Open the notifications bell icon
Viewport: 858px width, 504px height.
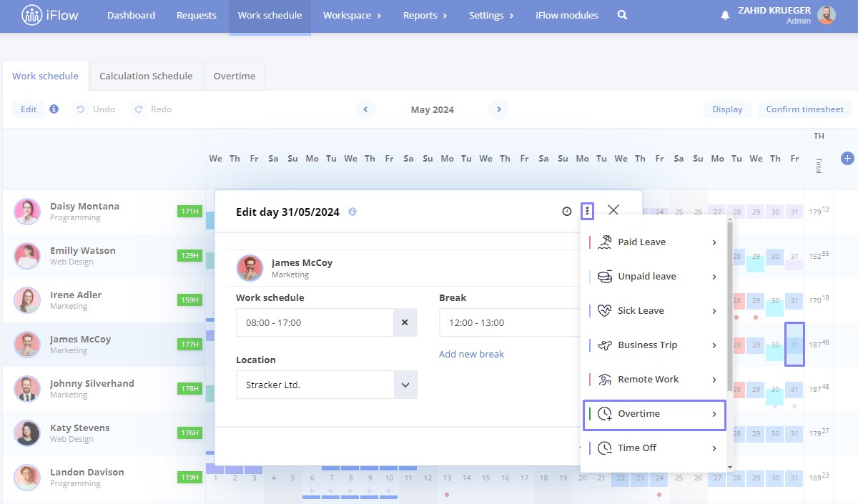(725, 15)
